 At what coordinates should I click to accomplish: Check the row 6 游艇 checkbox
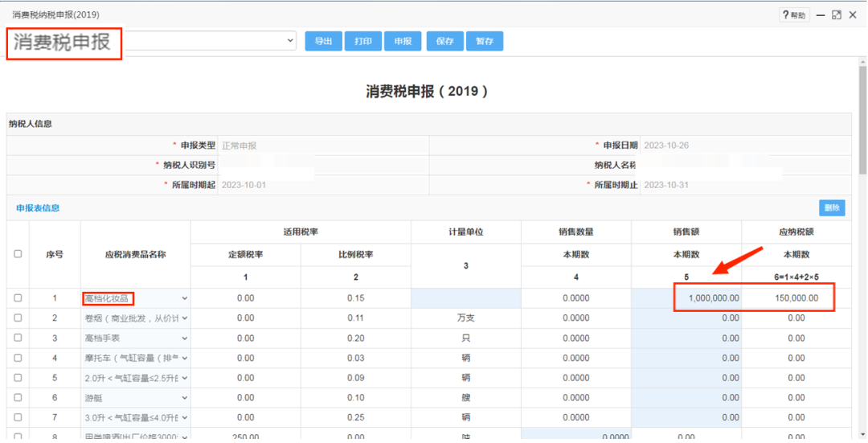click(x=18, y=398)
